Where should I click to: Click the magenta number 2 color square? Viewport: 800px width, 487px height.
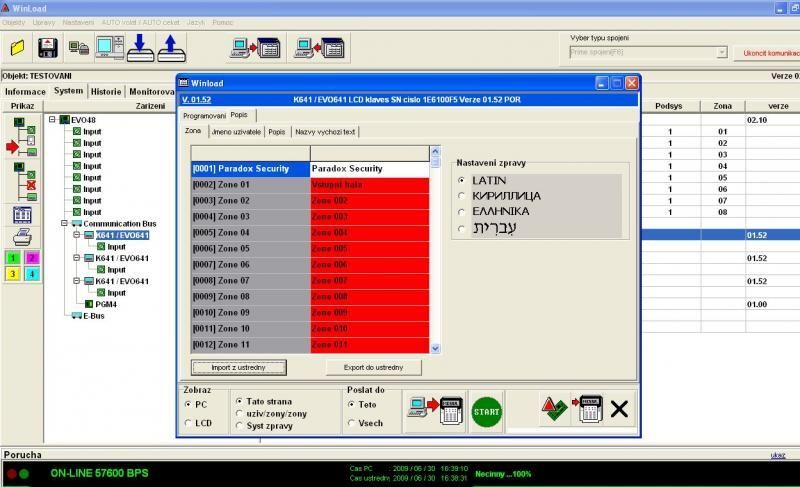point(30,258)
